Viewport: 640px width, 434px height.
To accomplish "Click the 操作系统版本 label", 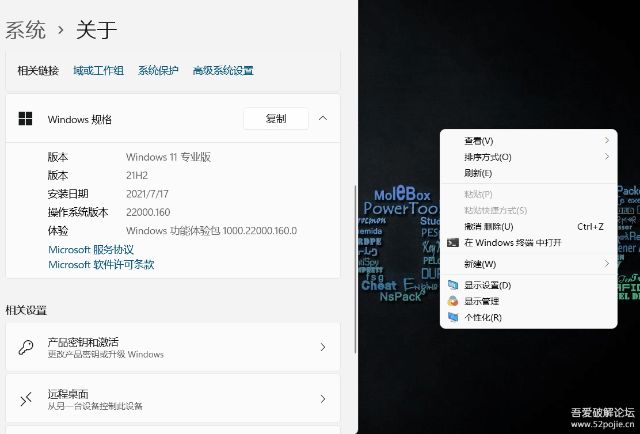I will (x=78, y=212).
